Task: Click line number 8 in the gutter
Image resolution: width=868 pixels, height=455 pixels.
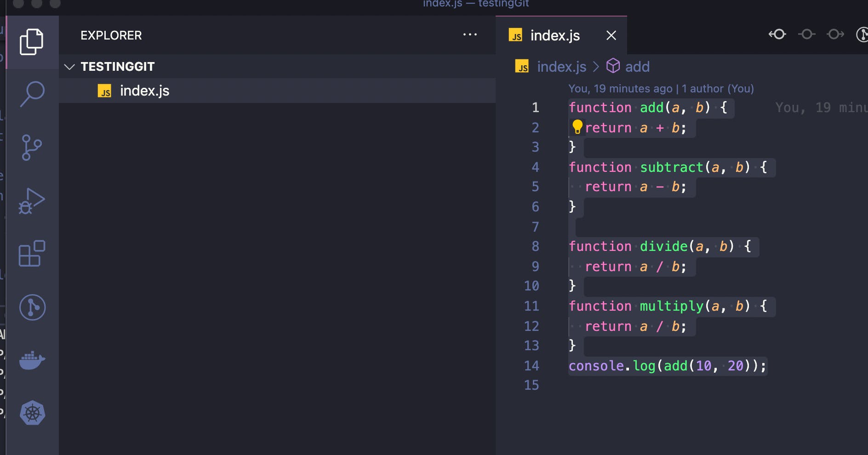Action: click(535, 246)
